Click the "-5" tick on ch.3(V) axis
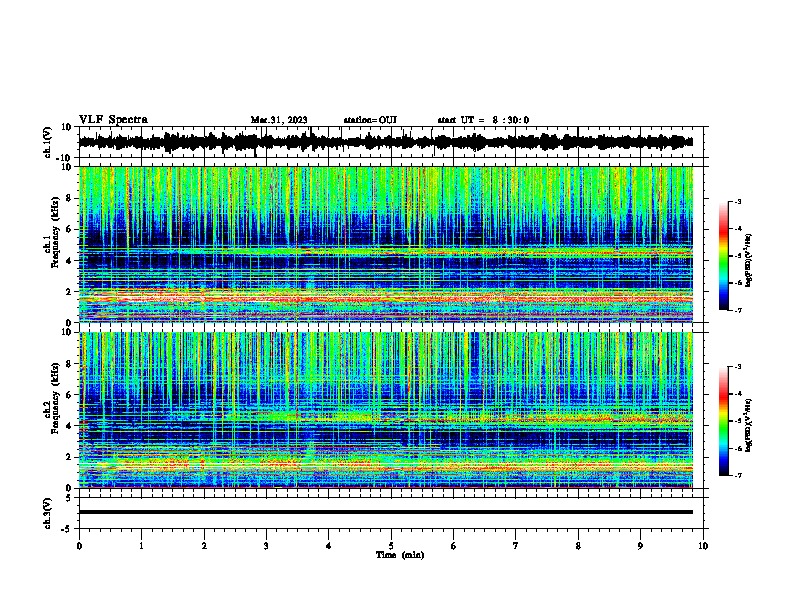This screenshot has height=612, width=792. (x=67, y=529)
